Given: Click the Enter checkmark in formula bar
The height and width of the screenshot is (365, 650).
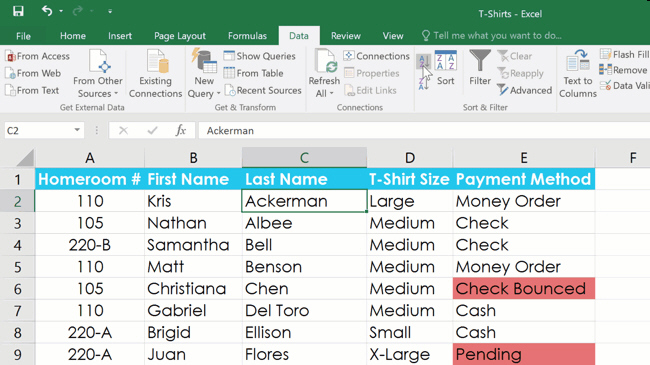Looking at the screenshot, I should [153, 131].
